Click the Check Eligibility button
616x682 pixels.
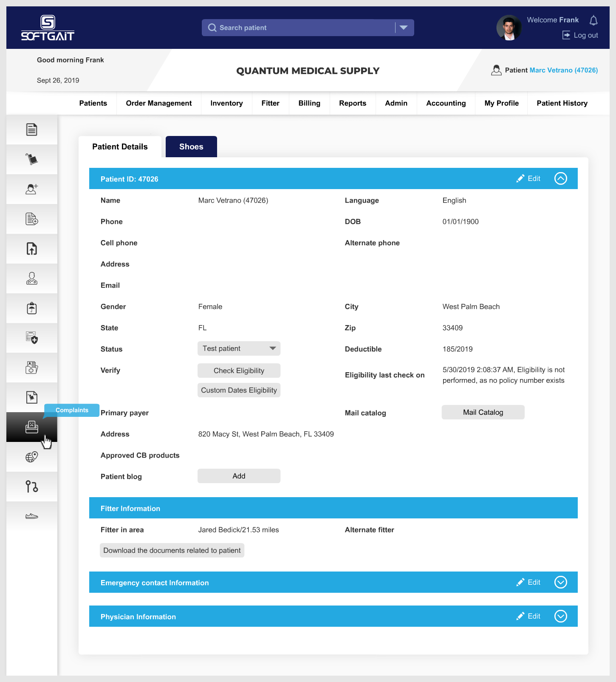pyautogui.click(x=239, y=371)
